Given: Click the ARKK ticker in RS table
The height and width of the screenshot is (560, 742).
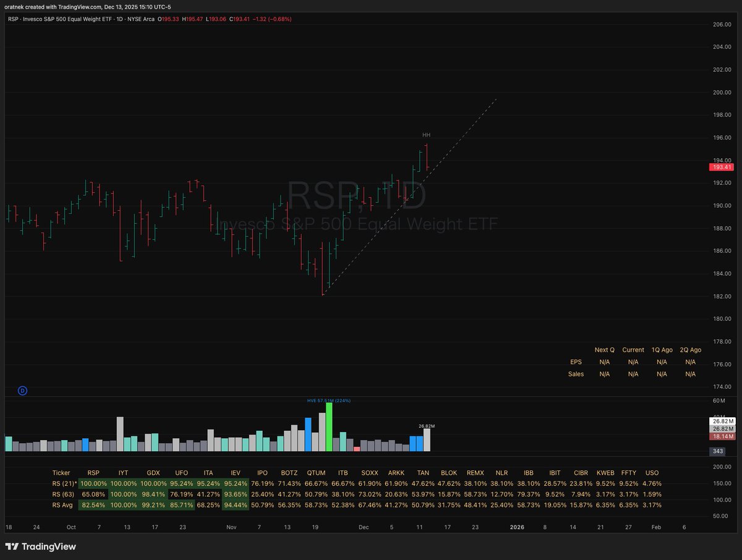Looking at the screenshot, I should 396,472.
